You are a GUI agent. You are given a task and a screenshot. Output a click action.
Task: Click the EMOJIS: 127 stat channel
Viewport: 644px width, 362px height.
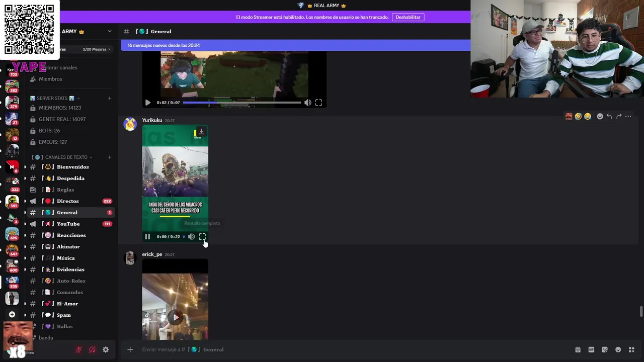(70, 142)
